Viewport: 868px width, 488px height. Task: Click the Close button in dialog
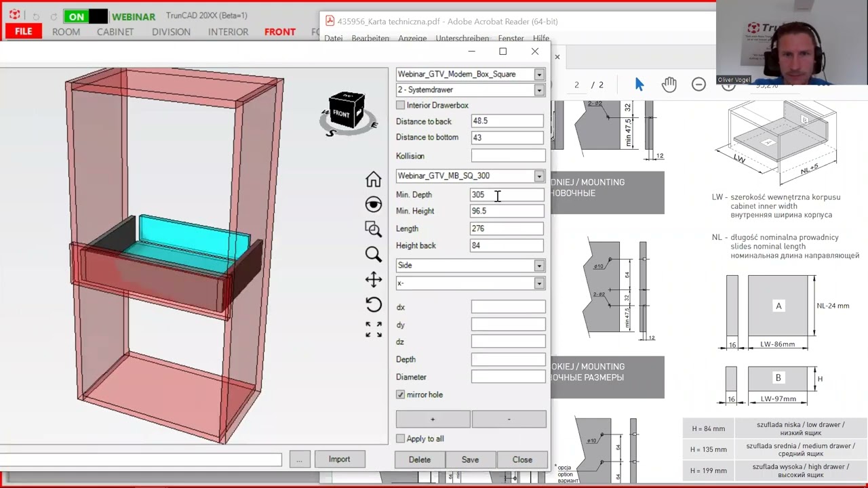(x=522, y=460)
